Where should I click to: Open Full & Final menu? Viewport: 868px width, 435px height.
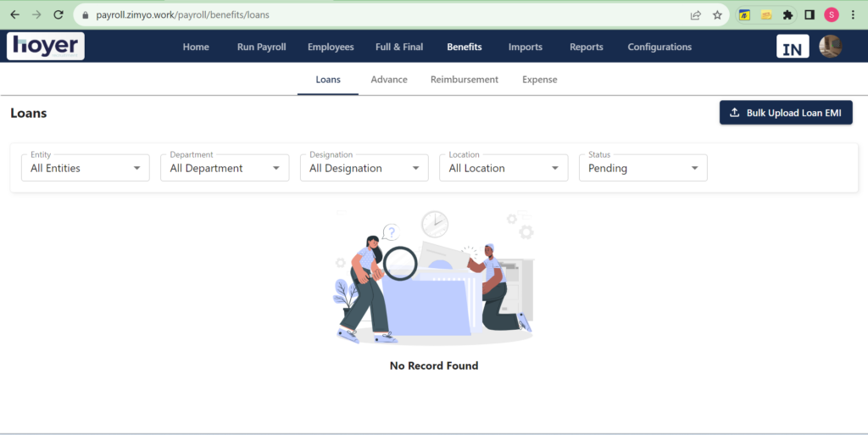point(399,47)
